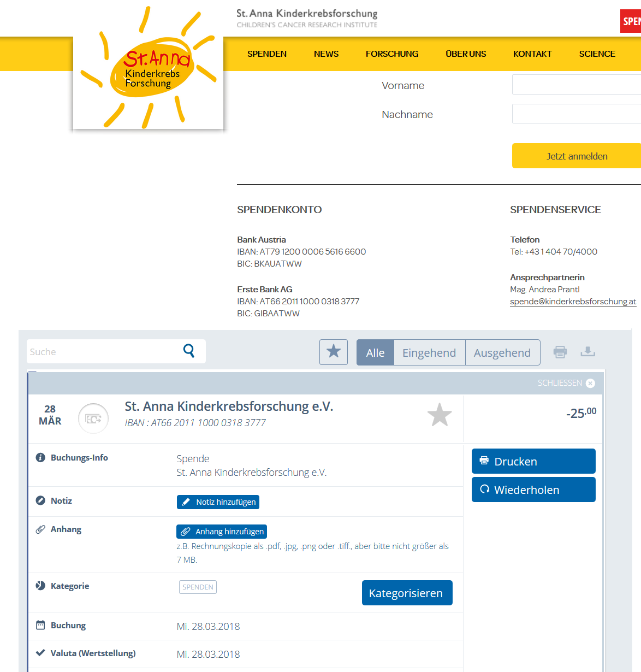This screenshot has width=641, height=672.
Task: Close transaction details via SCHLIESSEN
Action: click(566, 383)
